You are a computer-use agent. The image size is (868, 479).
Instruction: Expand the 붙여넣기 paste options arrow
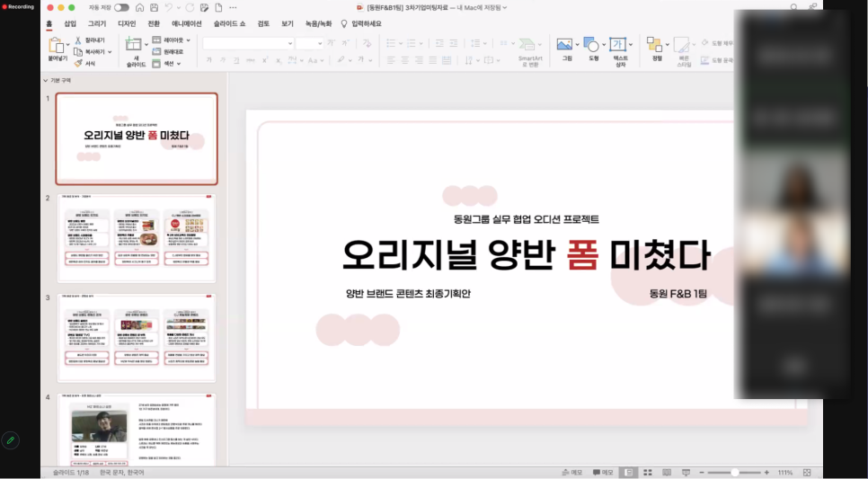pos(68,45)
